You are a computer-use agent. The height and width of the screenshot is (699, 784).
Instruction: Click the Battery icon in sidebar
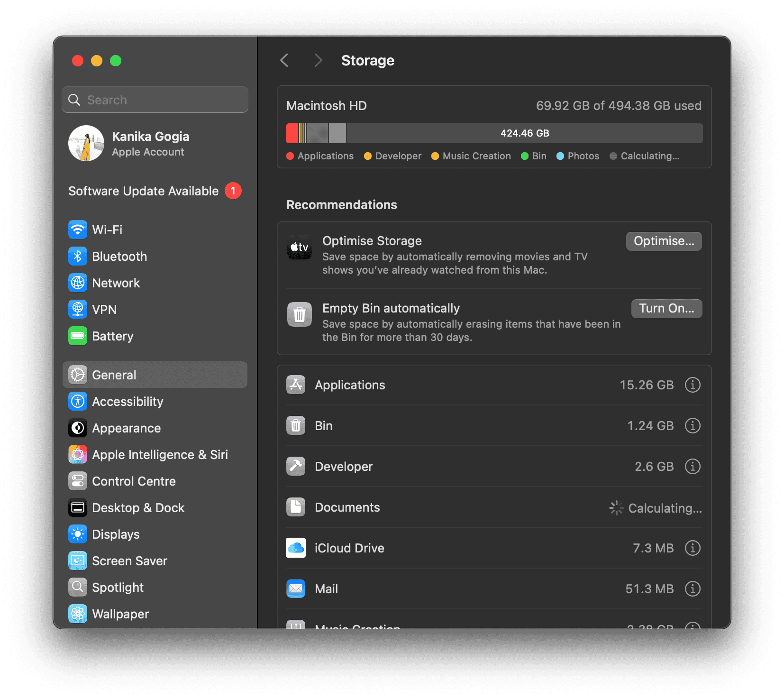(78, 336)
